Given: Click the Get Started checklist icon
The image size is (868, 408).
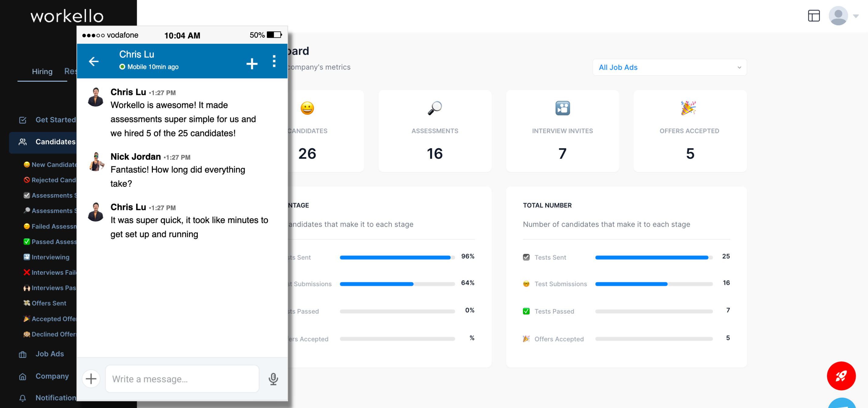Looking at the screenshot, I should 22,120.
